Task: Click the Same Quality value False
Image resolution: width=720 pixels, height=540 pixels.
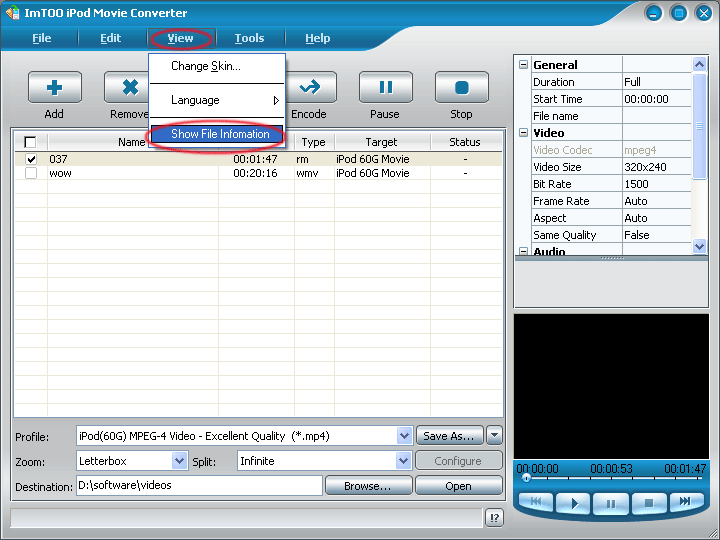Action: click(636, 235)
